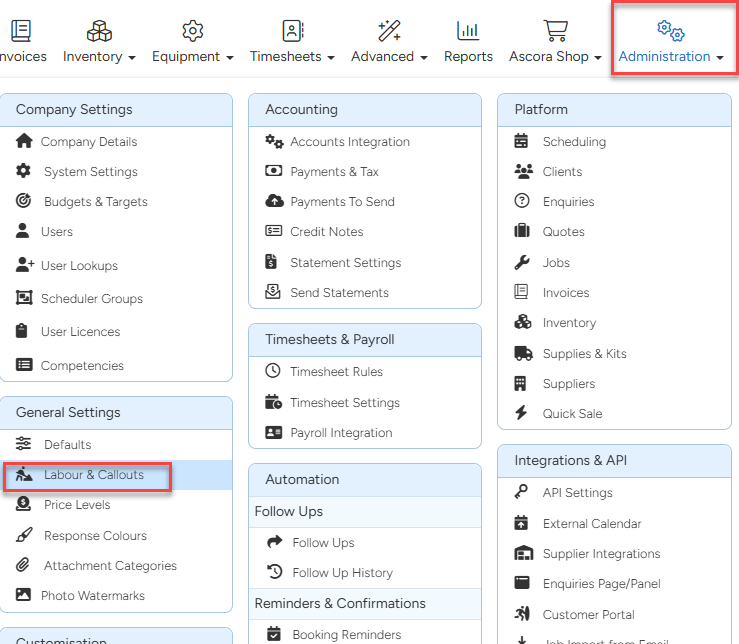739x644 pixels.
Task: Click the wrench icon beside Jobs
Action: [522, 263]
